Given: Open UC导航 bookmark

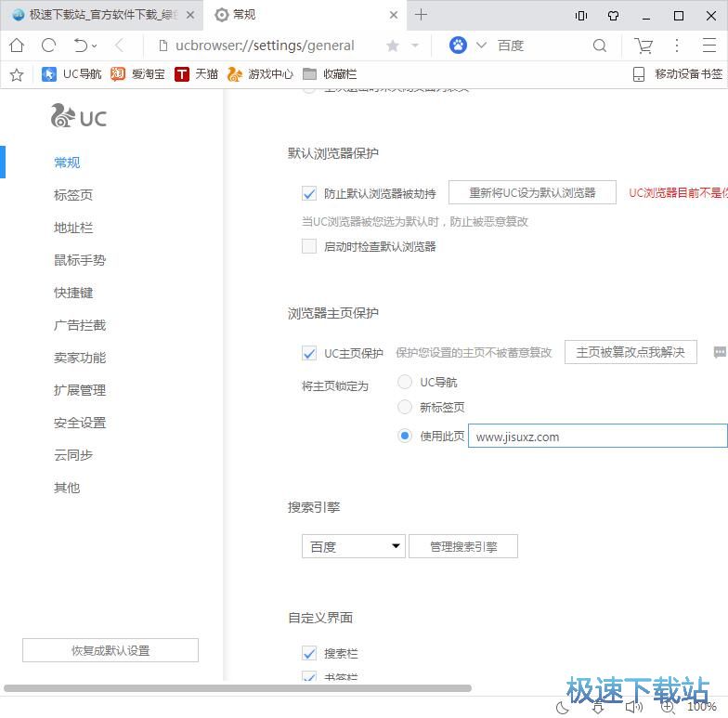Looking at the screenshot, I should click(x=71, y=74).
